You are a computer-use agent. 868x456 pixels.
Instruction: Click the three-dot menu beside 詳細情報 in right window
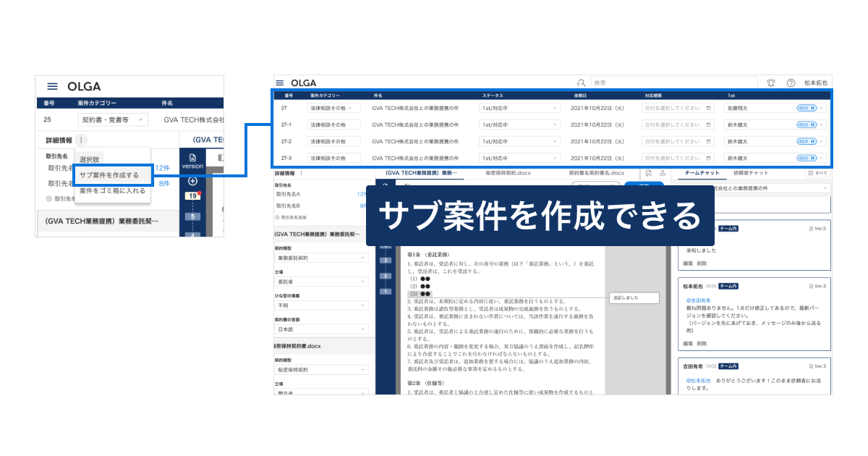click(x=301, y=174)
